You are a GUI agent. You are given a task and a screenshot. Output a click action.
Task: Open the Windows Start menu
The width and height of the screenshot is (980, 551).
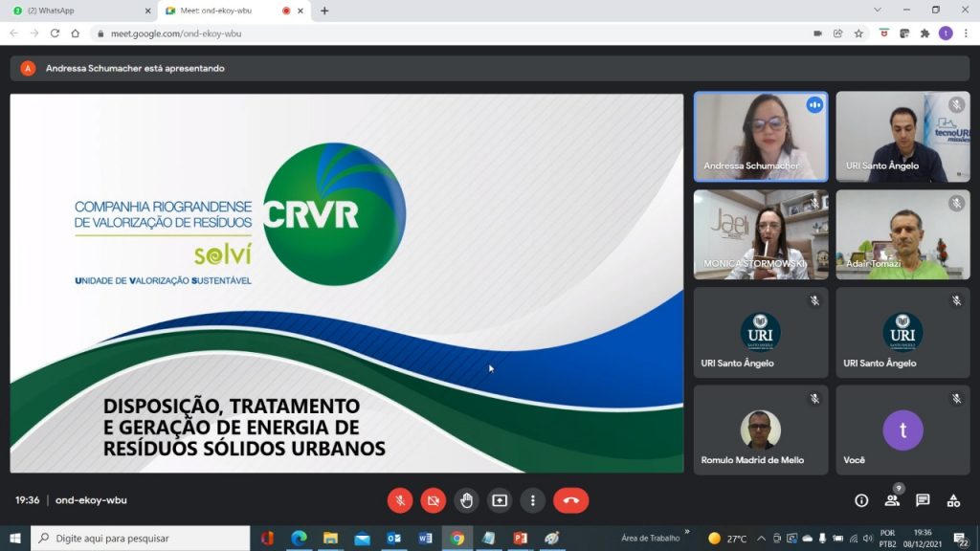[x=15, y=538]
